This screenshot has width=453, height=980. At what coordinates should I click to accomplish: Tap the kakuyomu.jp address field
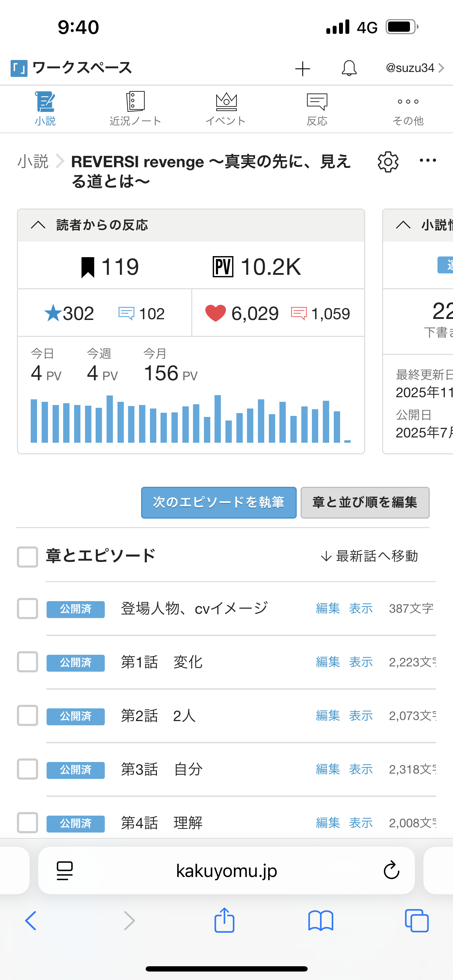pyautogui.click(x=227, y=870)
